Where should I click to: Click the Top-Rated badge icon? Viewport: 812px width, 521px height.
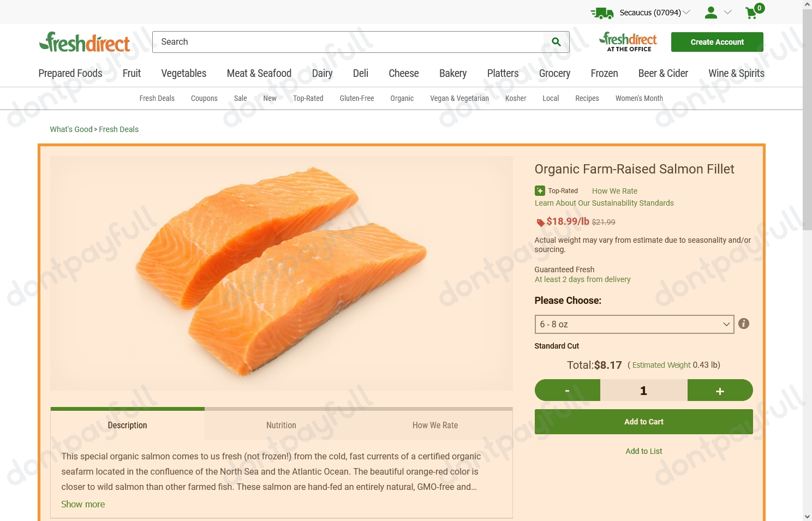click(x=540, y=190)
